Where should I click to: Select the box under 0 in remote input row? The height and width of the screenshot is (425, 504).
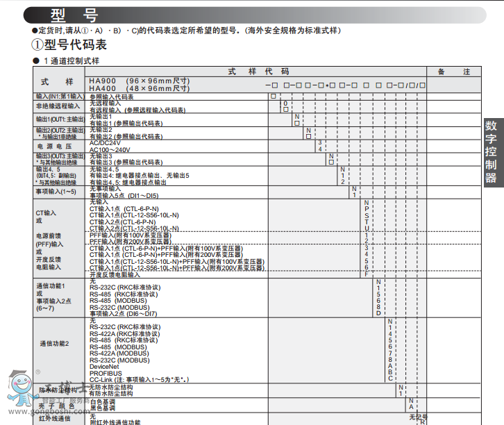pos(285,110)
